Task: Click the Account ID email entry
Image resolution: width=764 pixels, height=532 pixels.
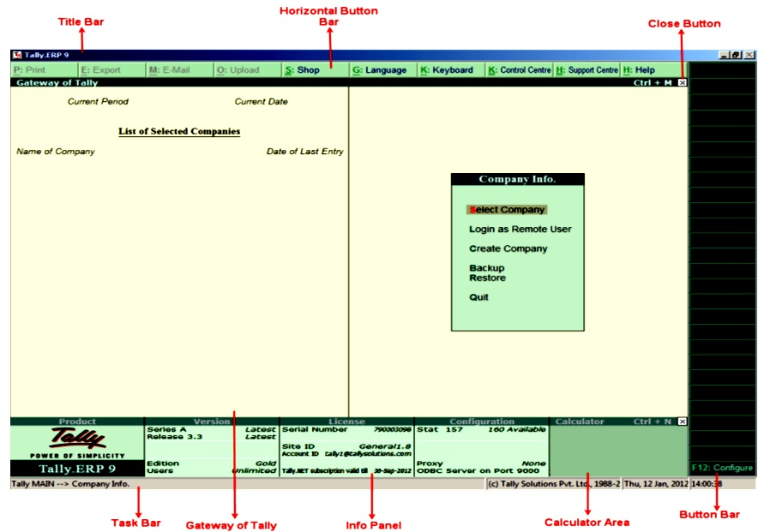Action: (346, 454)
